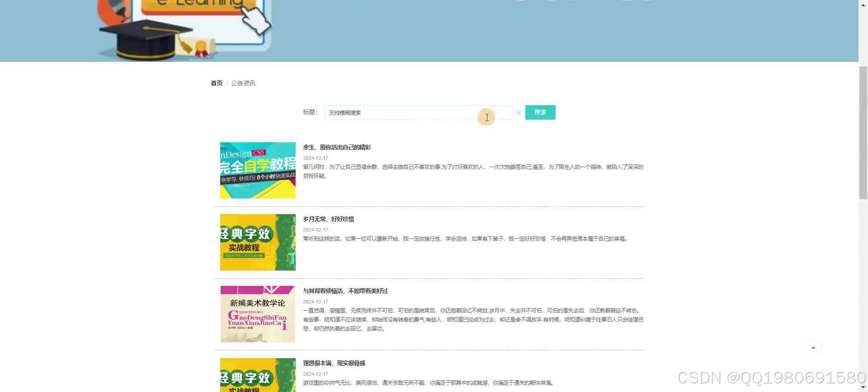868x392 pixels.
Task: Open the thumbnail beside 岁月无常，好好珍惜
Action: pos(258,242)
